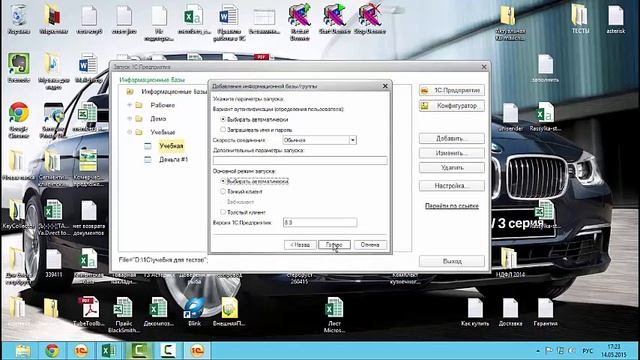Open Конфигуратор from the launcher window

(452, 106)
